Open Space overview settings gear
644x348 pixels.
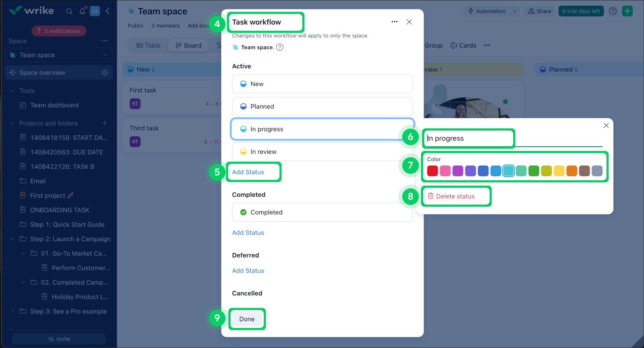pos(105,72)
